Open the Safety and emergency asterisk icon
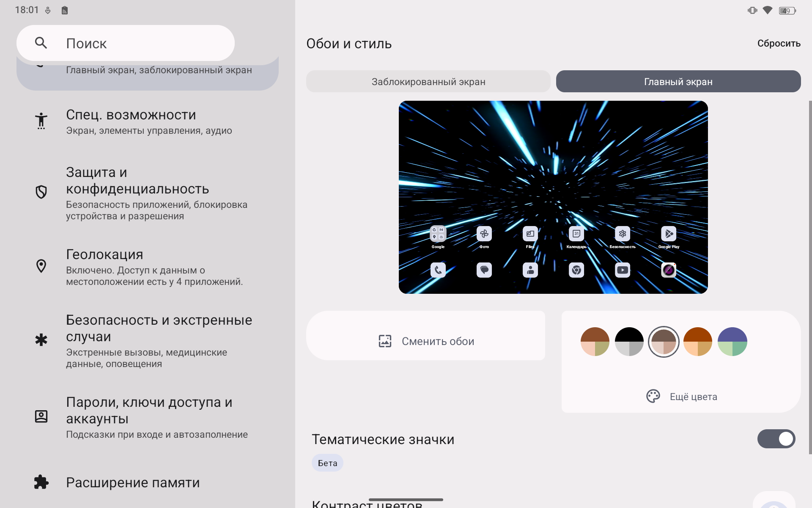The width and height of the screenshot is (812, 508). (x=41, y=340)
